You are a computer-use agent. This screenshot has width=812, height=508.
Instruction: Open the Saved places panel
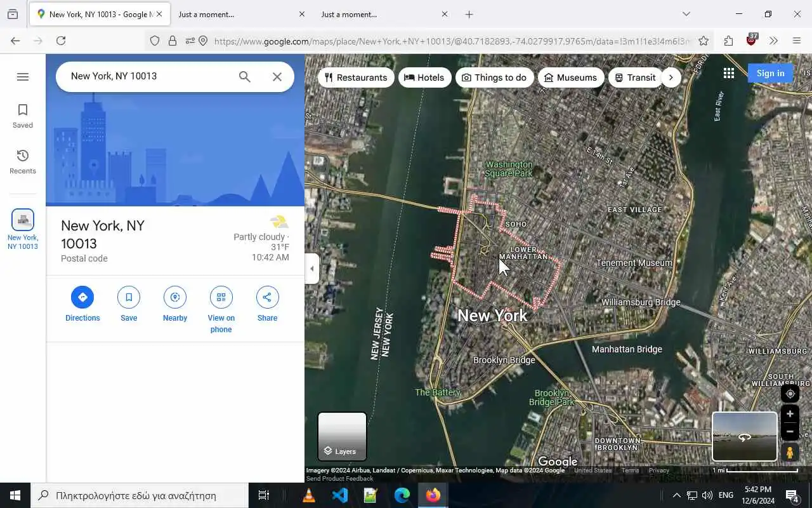coord(23,116)
